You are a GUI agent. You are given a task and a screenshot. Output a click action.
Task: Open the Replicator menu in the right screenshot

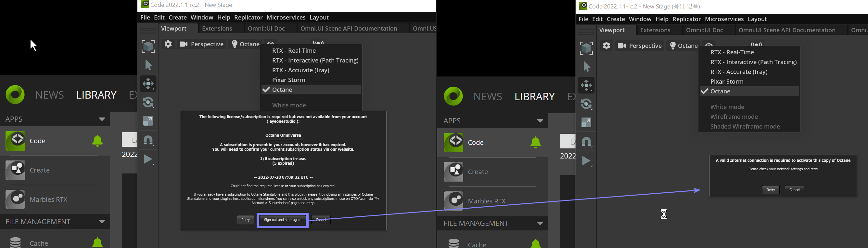[686, 19]
